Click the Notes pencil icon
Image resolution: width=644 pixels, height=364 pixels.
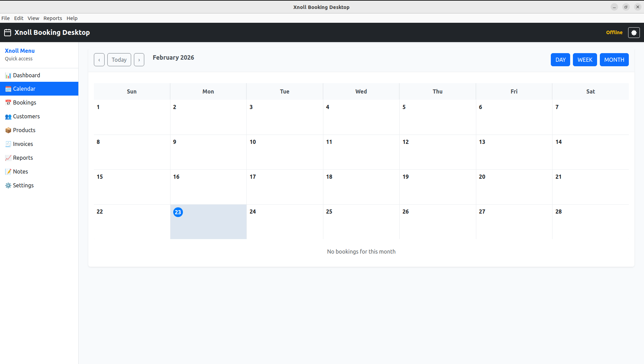(x=8, y=171)
